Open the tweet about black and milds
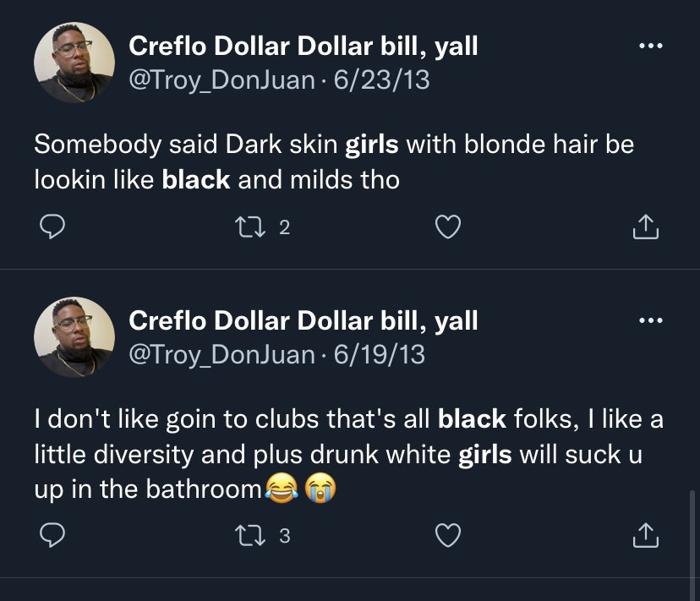The width and height of the screenshot is (700, 601). 334,161
